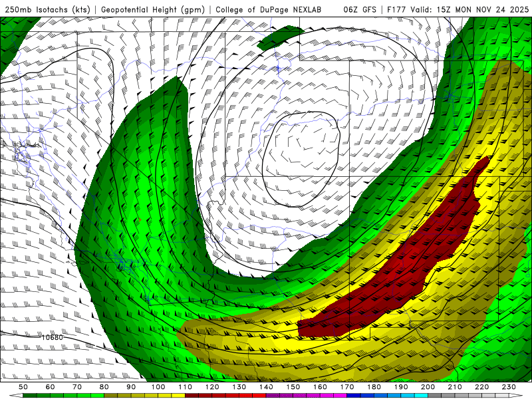Viewport: 532px width, 399px height.
Task: Click the 220 value on the legend
Action: (x=482, y=387)
